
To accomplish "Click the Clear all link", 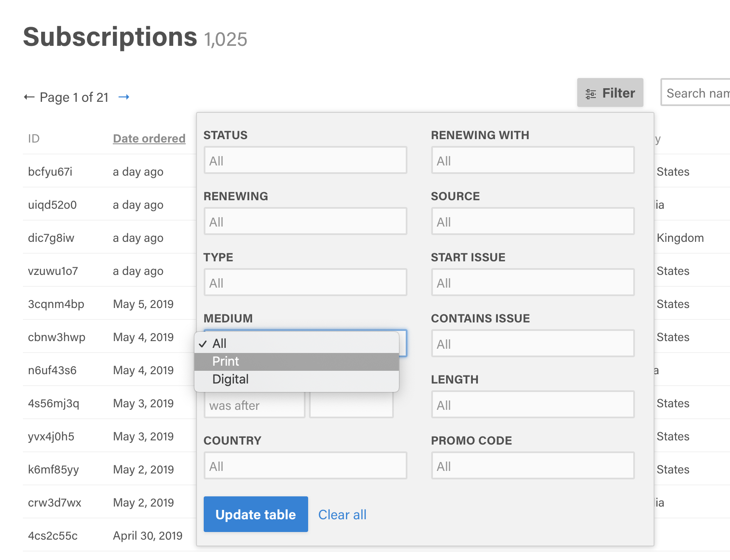I will point(343,515).
